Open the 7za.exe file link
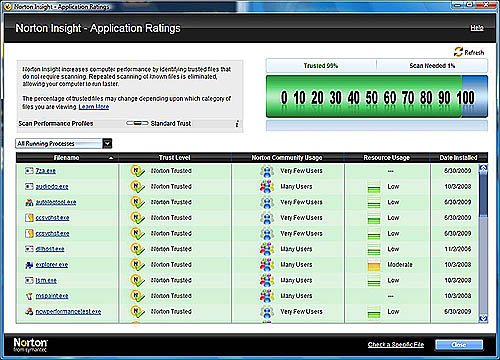The height and width of the screenshot is (360, 500). [46, 171]
